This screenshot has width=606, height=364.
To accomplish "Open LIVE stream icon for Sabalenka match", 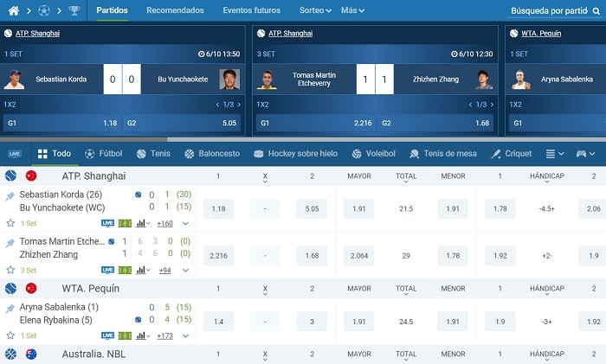I will click(x=107, y=335).
